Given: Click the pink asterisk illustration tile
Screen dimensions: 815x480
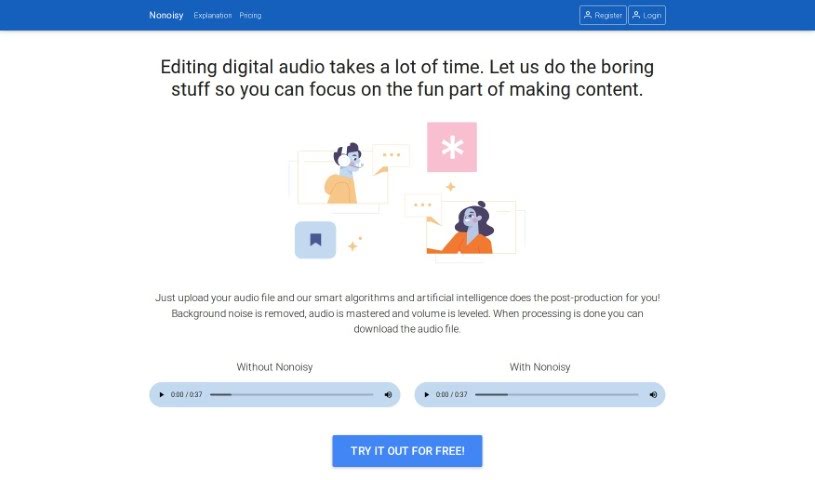Looking at the screenshot, I should point(452,147).
